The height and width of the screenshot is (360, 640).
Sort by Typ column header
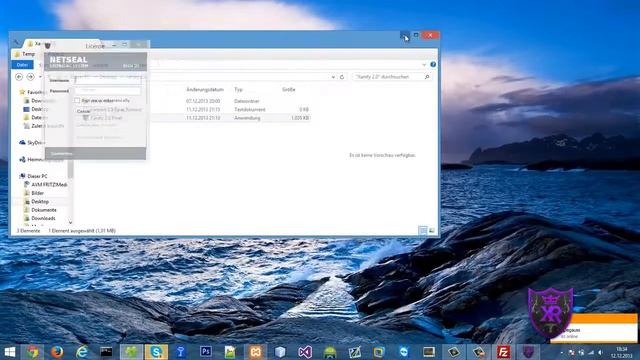pyautogui.click(x=238, y=89)
